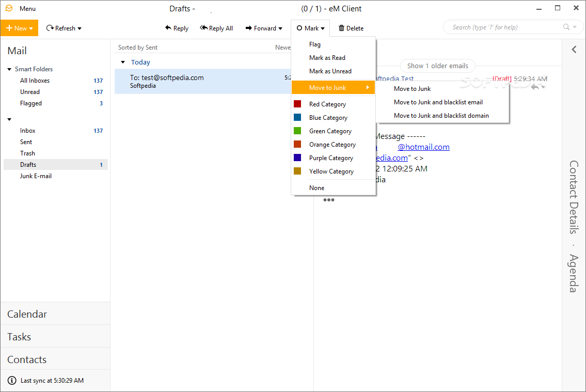The image size is (586, 392).
Task: Switch to the Tasks section
Action: 55,337
